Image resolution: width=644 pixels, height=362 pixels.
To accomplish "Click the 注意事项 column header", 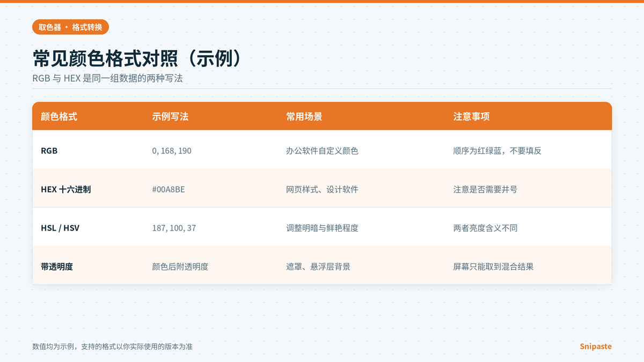I will [472, 116].
